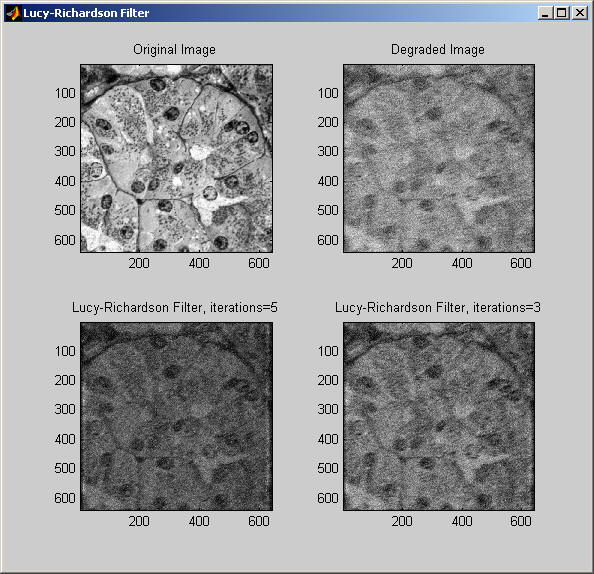Screen dimensions: 594x574
Task: Click the "Original Image" title text
Action: [174, 50]
